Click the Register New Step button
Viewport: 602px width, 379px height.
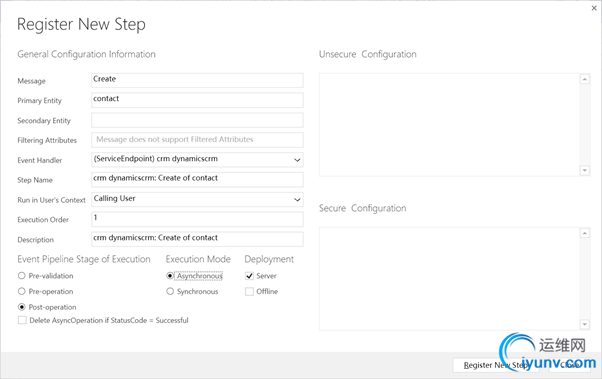496,365
